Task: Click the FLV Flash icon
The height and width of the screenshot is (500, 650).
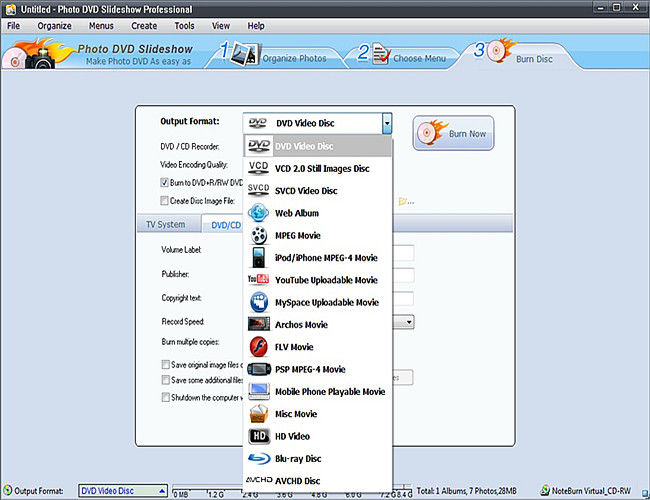Action: [x=259, y=347]
